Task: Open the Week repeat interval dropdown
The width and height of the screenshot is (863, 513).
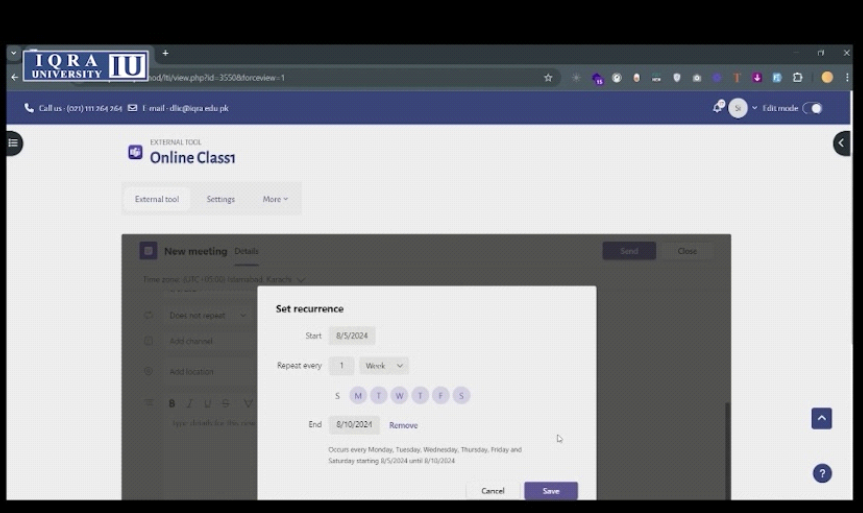Action: click(x=384, y=366)
